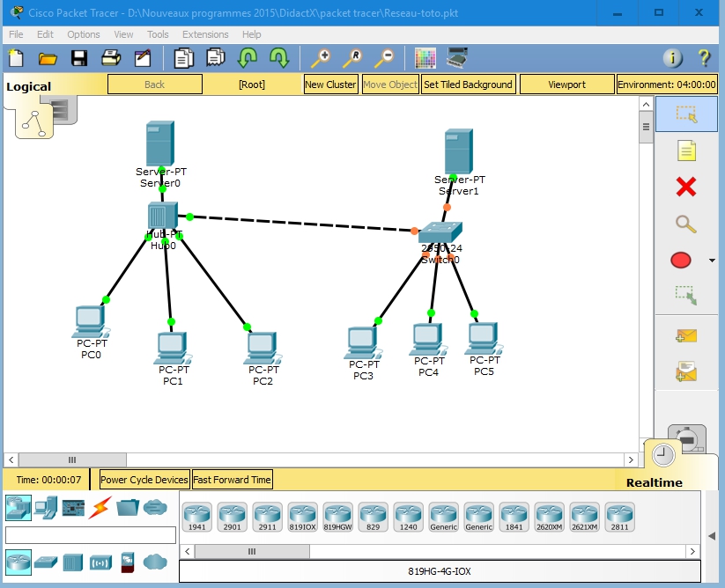
Task: Open the Extensions menu
Action: 205,34
